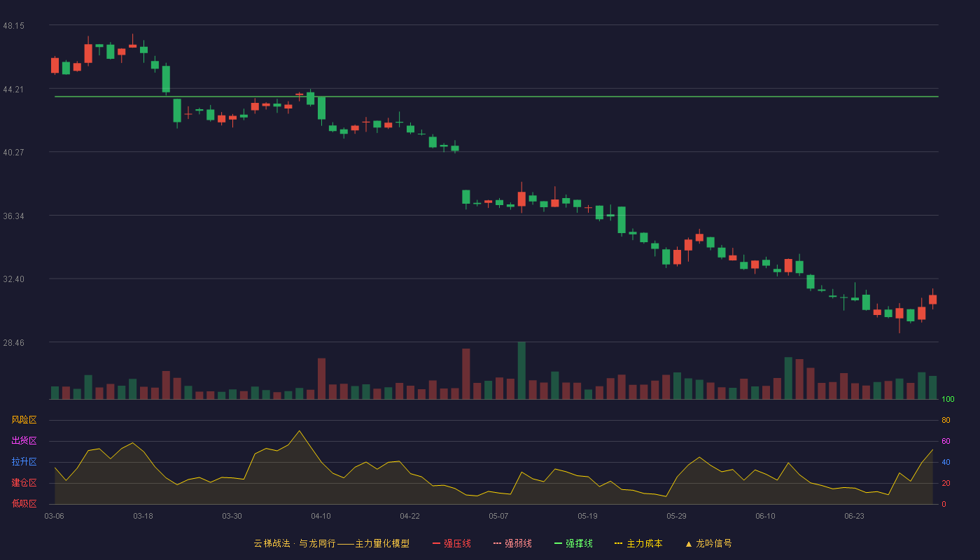Toggle the 强弱线 legend entry
This screenshot has width=980, height=560.
[x=512, y=543]
